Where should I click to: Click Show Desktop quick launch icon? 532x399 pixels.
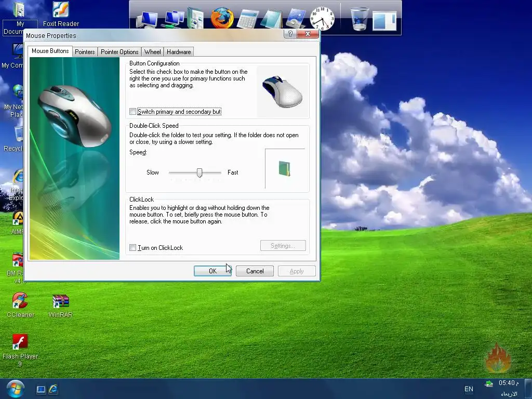pos(41,390)
